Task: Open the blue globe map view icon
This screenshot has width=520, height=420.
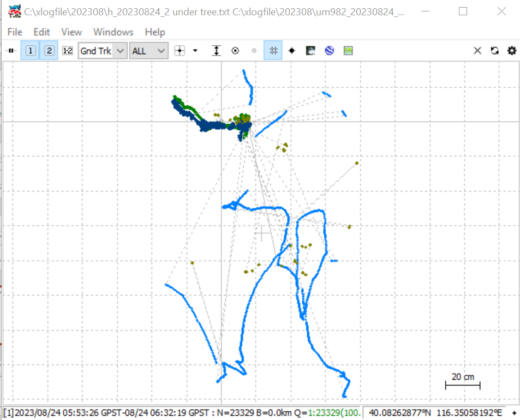Action: [330, 51]
